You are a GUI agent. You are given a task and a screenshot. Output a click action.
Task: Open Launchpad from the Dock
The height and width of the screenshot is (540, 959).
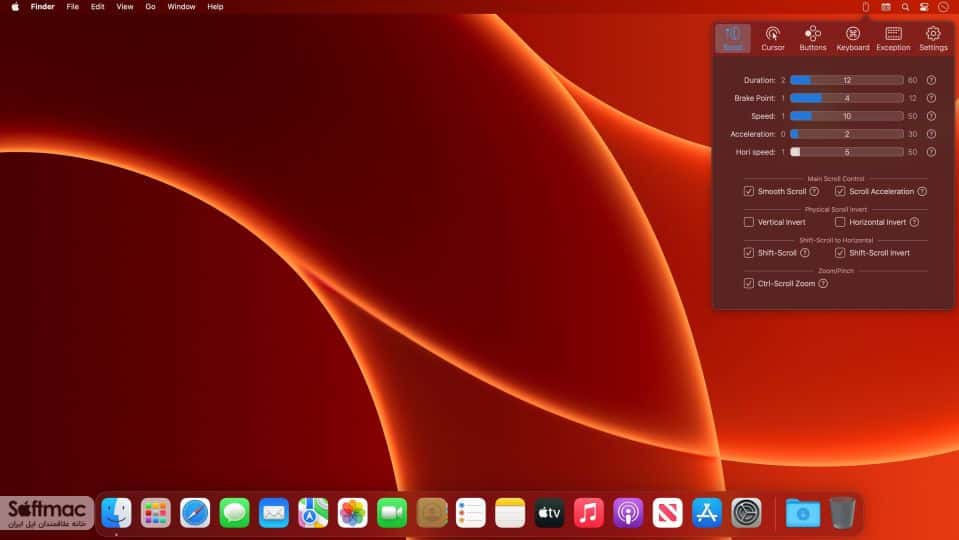click(156, 512)
